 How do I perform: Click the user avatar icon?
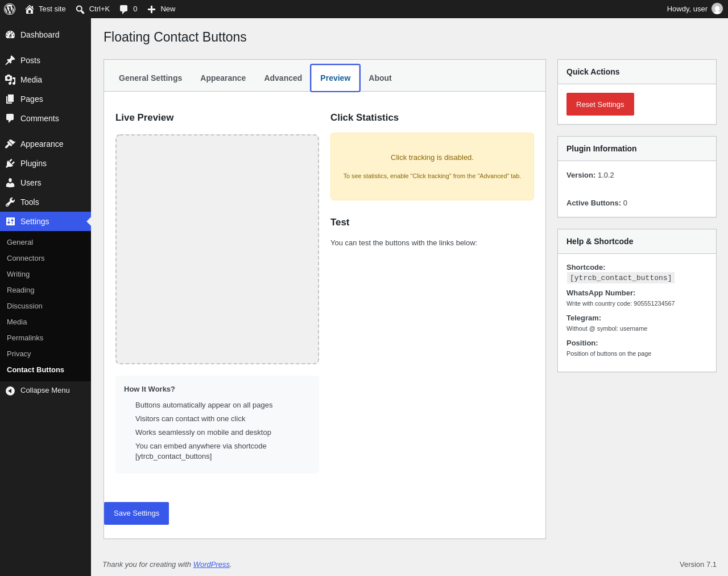tap(717, 9)
